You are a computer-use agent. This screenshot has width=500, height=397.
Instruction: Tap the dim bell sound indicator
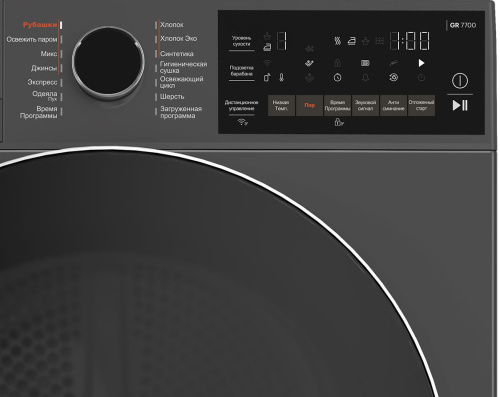(365, 78)
